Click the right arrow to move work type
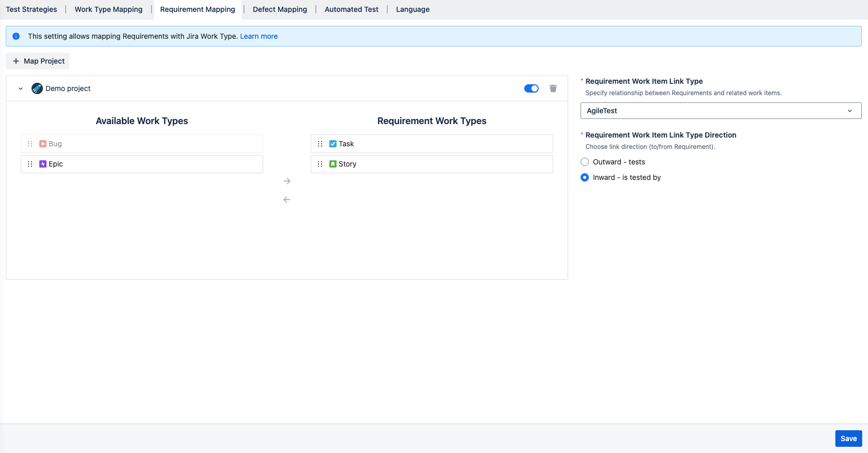The width and height of the screenshot is (868, 453). 287,181
